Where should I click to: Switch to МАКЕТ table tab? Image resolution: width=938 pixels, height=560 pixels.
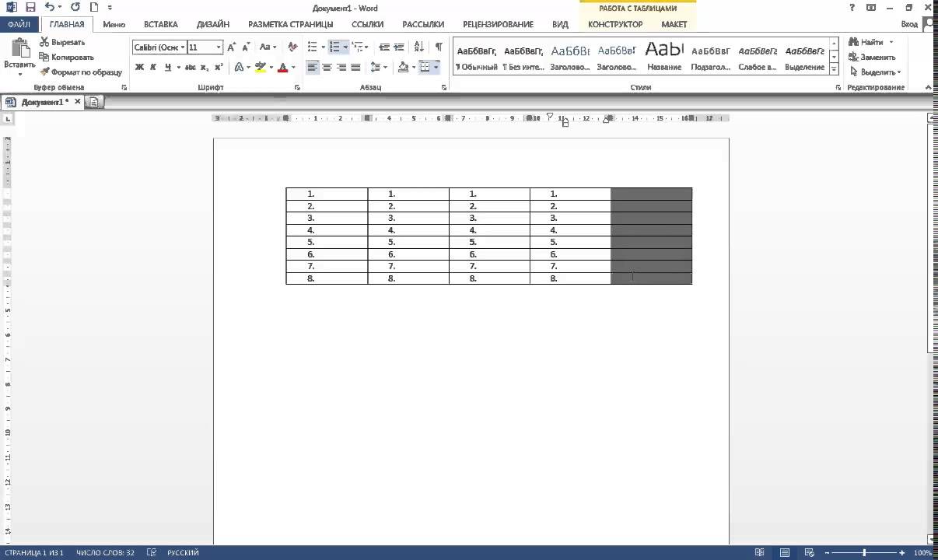pos(674,24)
